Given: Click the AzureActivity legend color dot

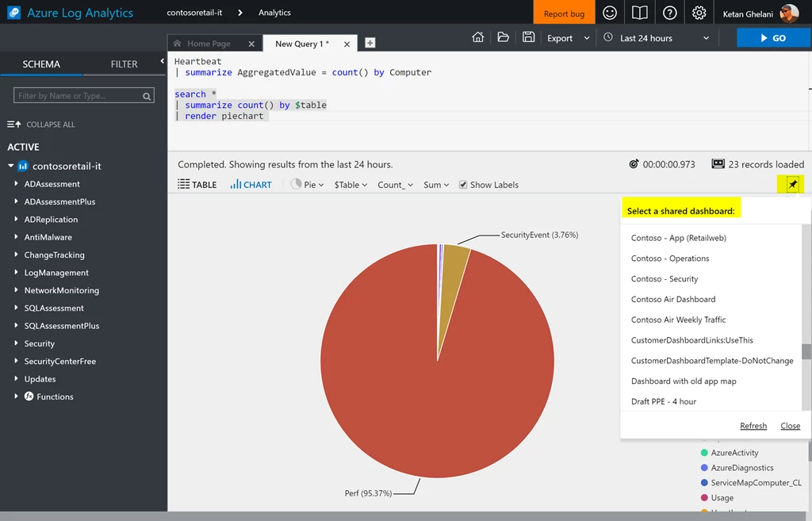Looking at the screenshot, I should point(704,453).
